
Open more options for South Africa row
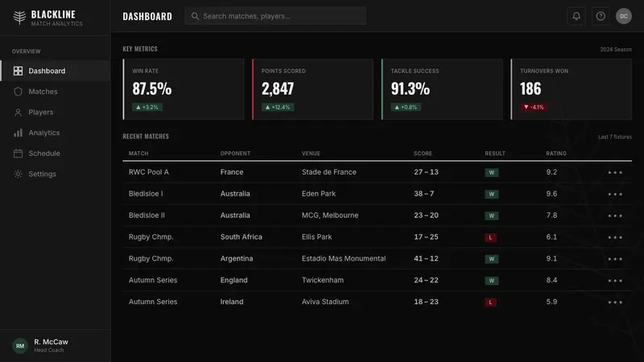click(x=615, y=237)
